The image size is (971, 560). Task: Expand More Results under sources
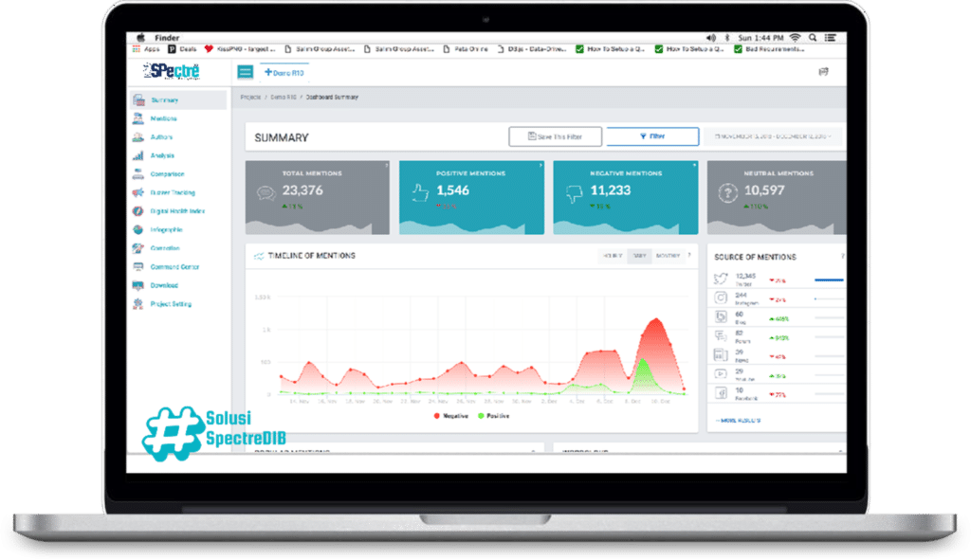click(x=740, y=419)
